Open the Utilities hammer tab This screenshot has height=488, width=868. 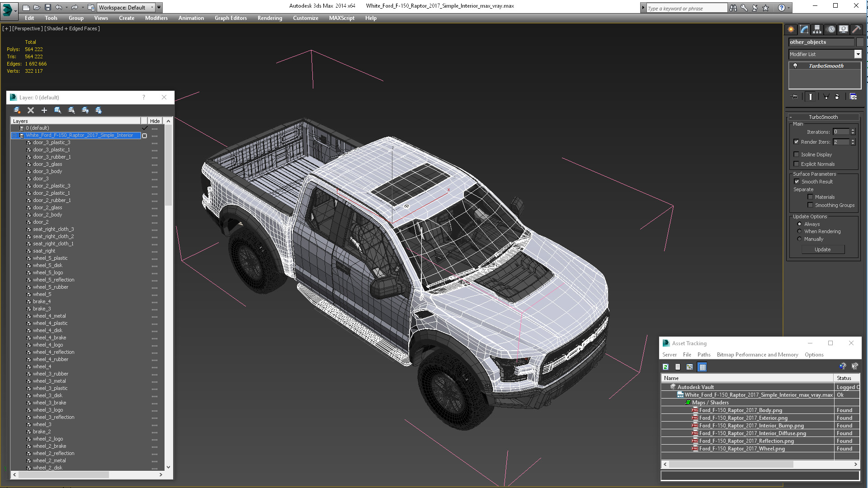coord(856,29)
